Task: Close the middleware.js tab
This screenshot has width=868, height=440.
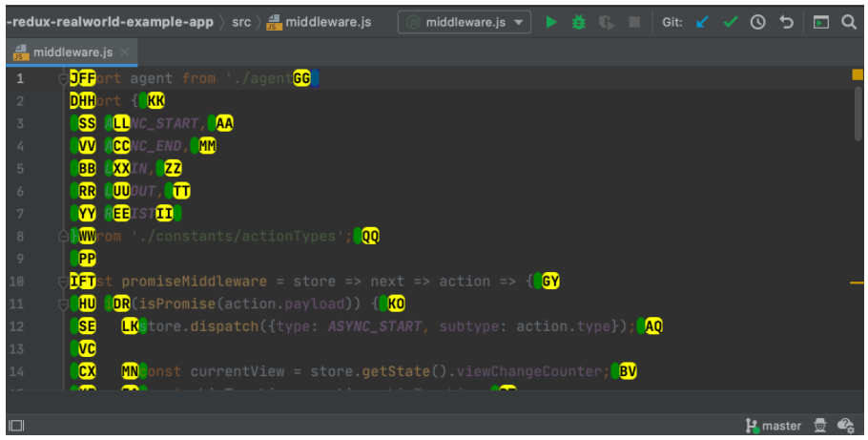Action: 126,52
